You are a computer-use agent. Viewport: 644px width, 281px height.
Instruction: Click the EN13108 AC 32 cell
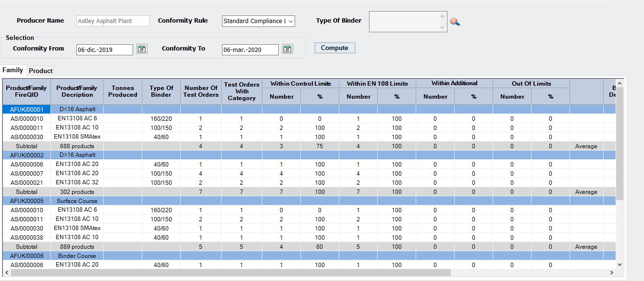pos(77,182)
